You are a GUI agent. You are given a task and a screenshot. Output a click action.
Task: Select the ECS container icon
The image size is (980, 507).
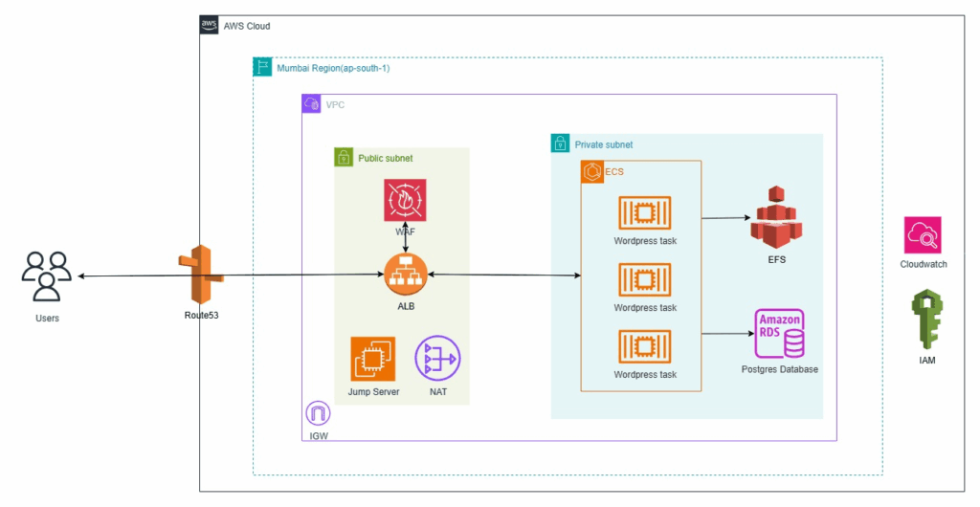point(590,171)
